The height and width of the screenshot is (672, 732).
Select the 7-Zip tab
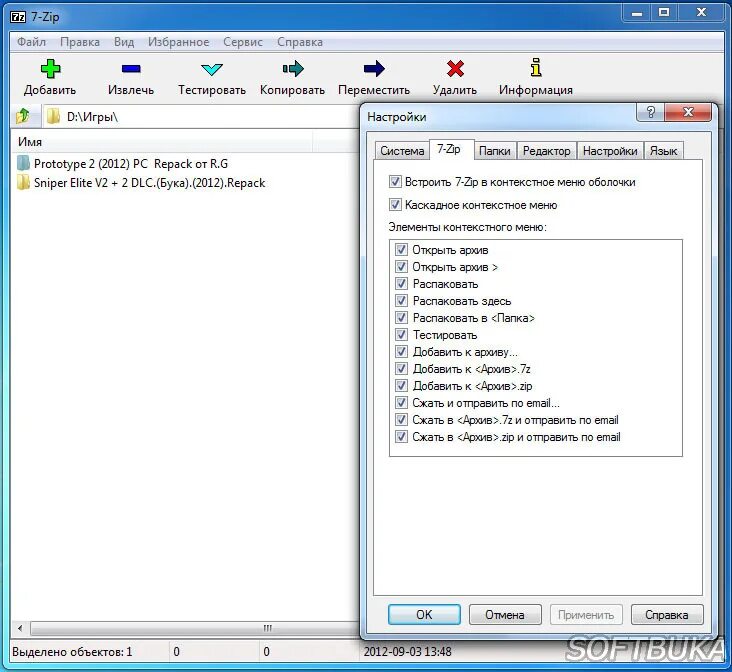[449, 149]
